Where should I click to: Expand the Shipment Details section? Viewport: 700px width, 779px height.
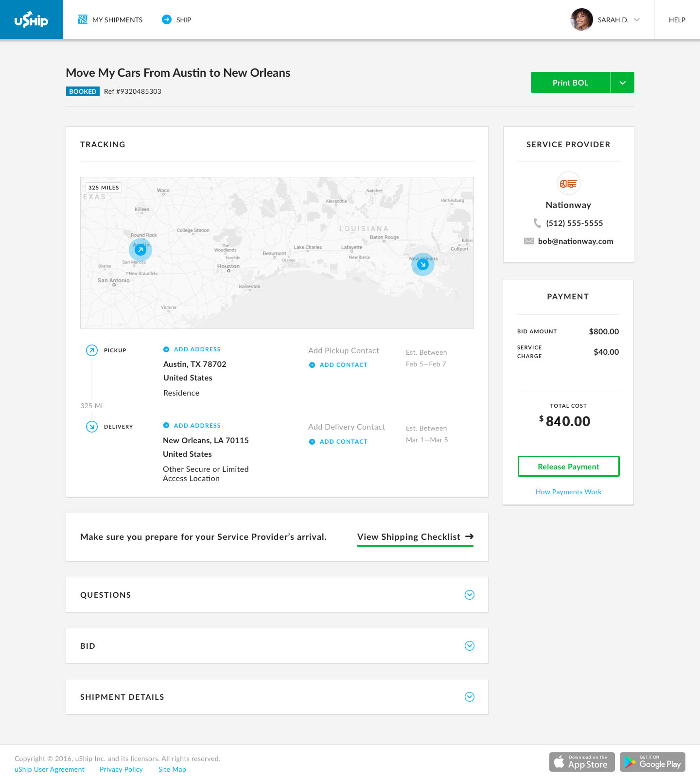click(x=469, y=697)
